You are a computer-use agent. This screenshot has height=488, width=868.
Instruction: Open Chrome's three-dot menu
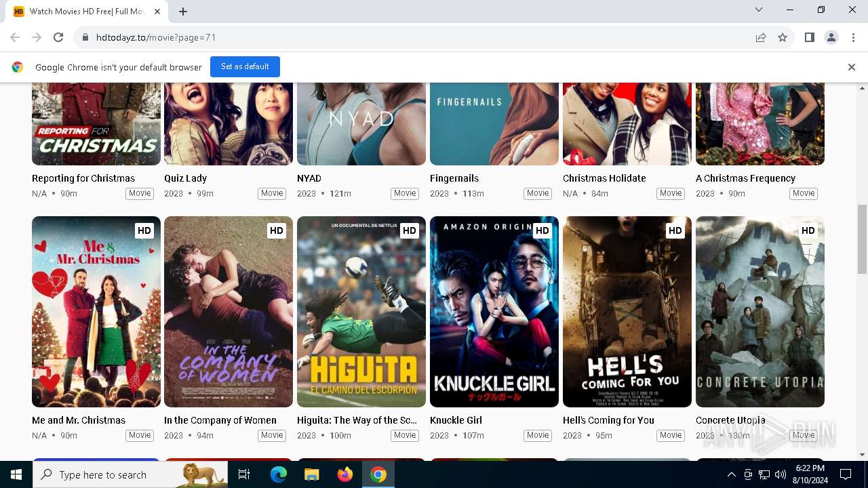[x=853, y=38]
